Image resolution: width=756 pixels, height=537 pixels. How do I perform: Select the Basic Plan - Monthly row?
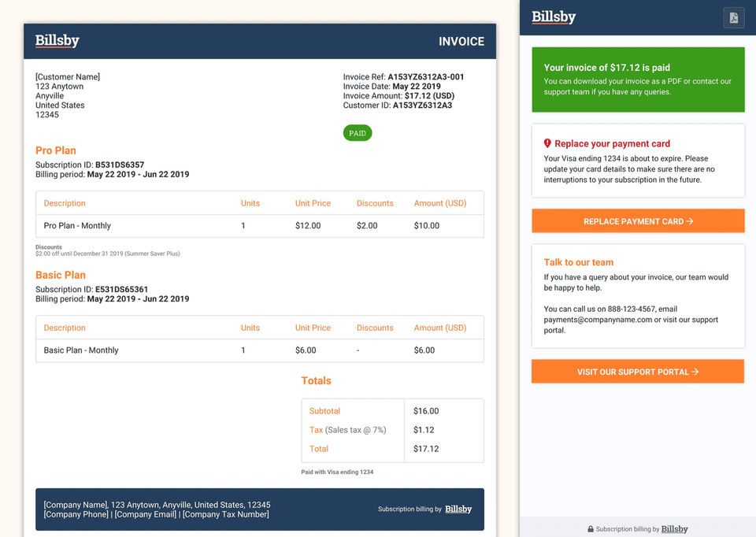coord(260,350)
